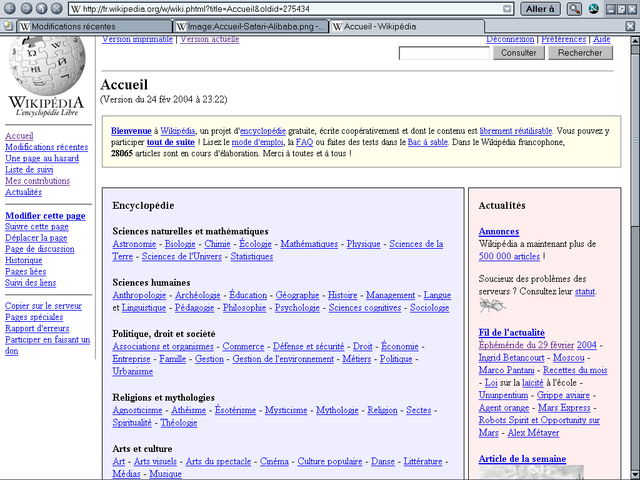The height and width of the screenshot is (480, 640).
Task: Open the 'Philosophie' category link
Action: pyautogui.click(x=244, y=308)
